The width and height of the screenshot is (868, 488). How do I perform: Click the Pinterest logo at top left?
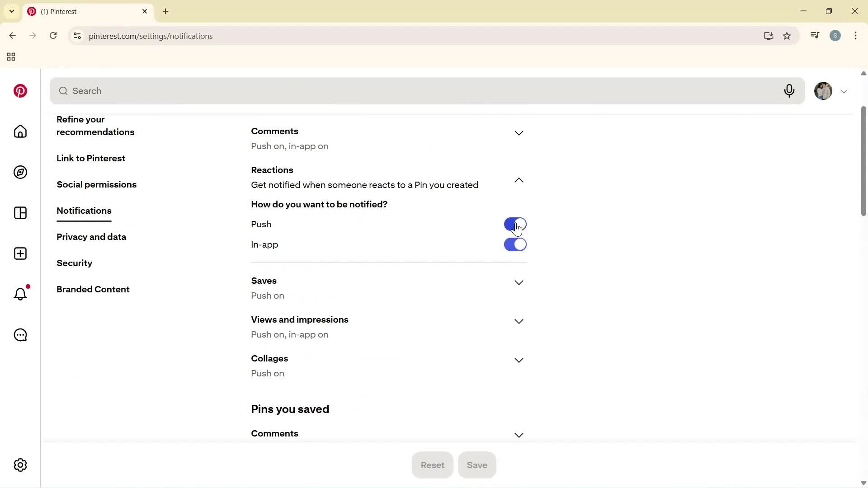pyautogui.click(x=20, y=91)
